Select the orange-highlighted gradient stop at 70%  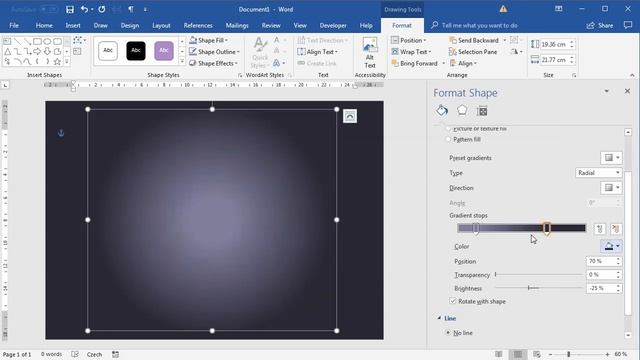pyautogui.click(x=547, y=229)
